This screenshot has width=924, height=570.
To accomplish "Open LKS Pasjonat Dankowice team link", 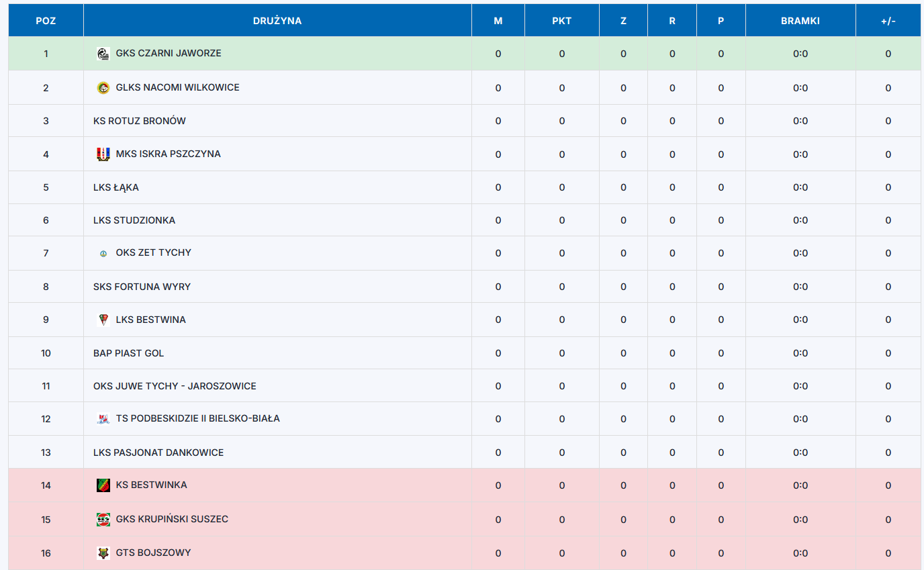I will 158,453.
